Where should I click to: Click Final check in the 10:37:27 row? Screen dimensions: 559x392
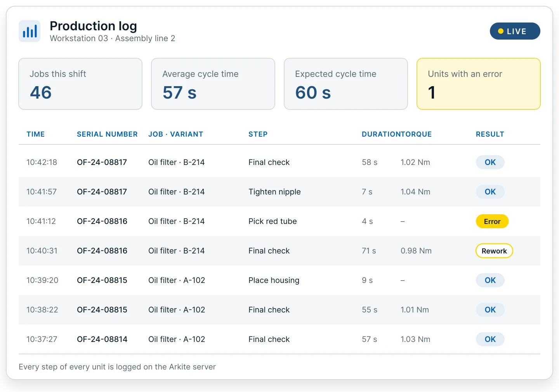coord(269,339)
